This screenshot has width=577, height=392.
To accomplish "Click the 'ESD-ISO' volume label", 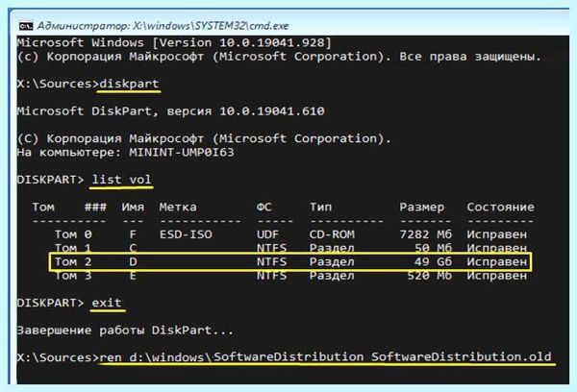I will pos(186,234).
